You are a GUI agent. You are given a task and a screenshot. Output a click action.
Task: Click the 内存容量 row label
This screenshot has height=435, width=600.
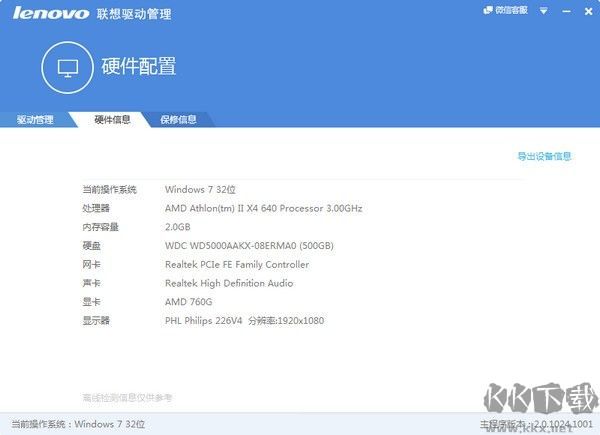coord(100,227)
